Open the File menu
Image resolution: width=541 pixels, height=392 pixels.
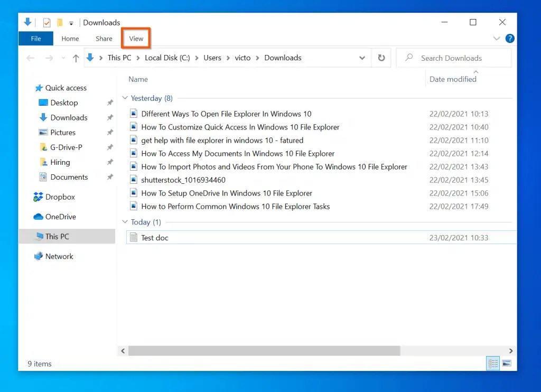coord(35,38)
